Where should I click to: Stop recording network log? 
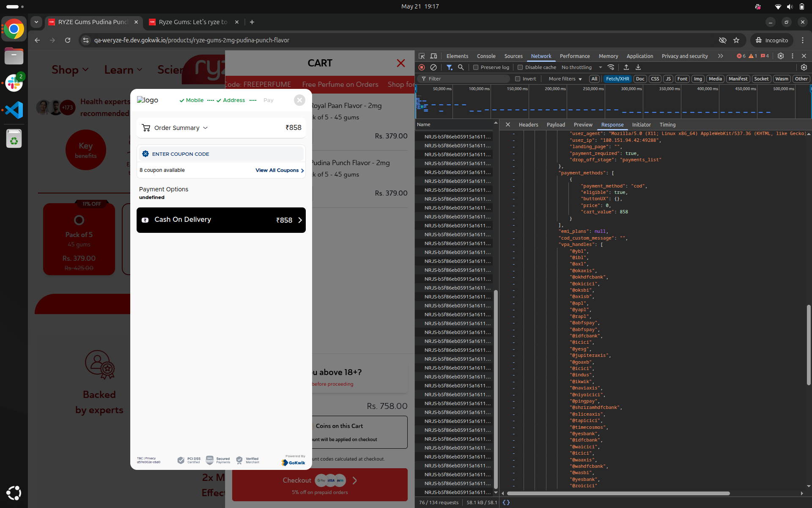tap(422, 67)
